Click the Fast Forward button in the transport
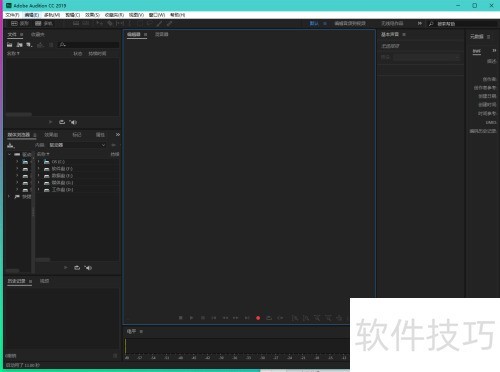The image size is (500, 372). click(236, 318)
